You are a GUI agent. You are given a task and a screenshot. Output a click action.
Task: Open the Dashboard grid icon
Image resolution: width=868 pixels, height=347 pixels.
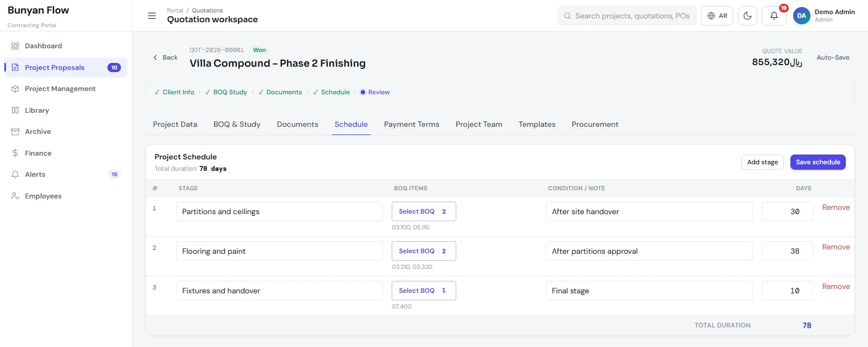[x=15, y=46]
